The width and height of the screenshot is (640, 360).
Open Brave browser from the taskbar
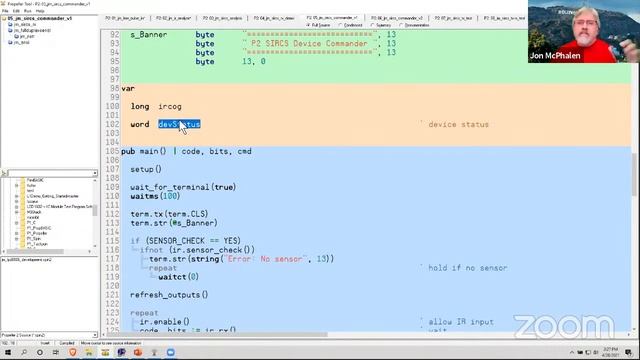click(73, 352)
